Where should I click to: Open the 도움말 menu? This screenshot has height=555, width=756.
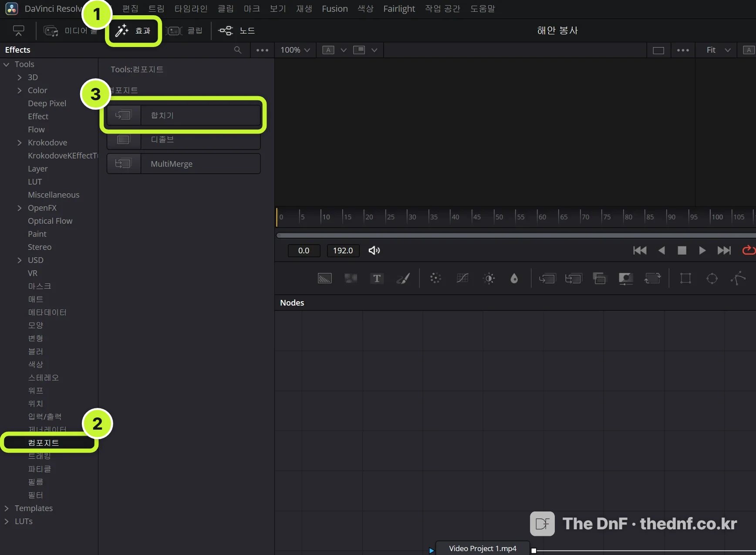483,9
